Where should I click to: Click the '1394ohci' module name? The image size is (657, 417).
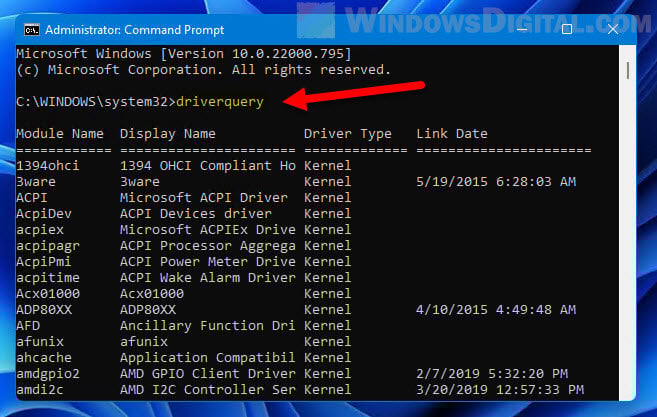click(48, 166)
